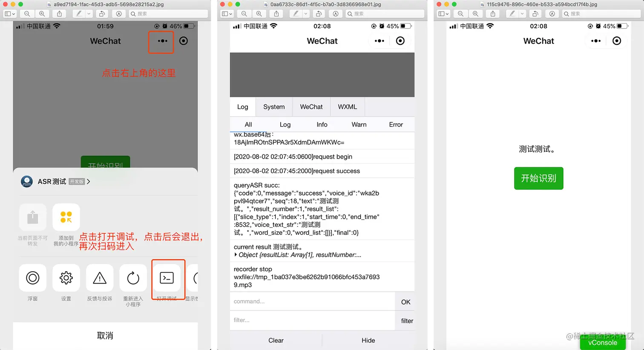
Task: Click the green vConsole button
Action: tap(603, 342)
